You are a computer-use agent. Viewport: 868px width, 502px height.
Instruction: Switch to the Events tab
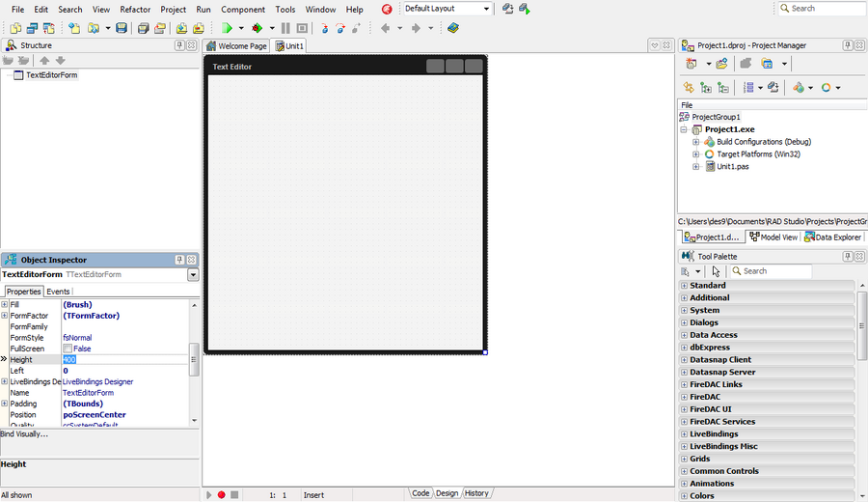pos(58,292)
